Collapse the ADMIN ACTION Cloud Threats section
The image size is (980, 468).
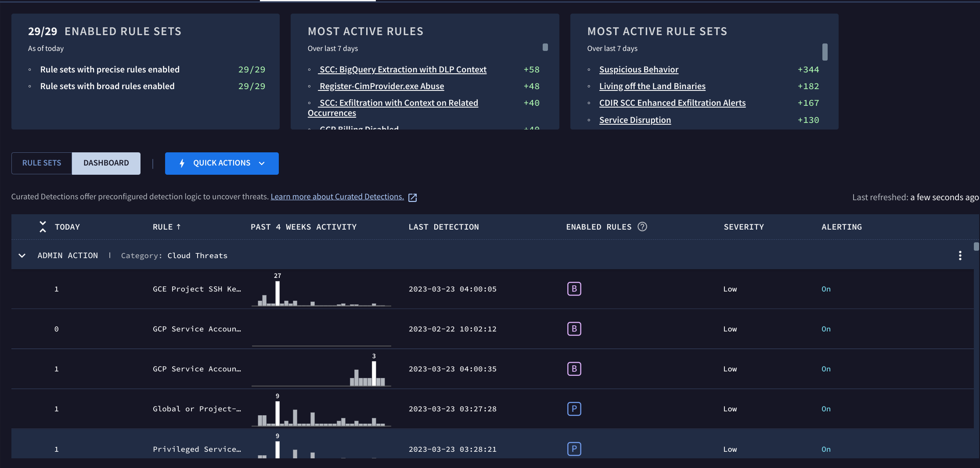22,255
